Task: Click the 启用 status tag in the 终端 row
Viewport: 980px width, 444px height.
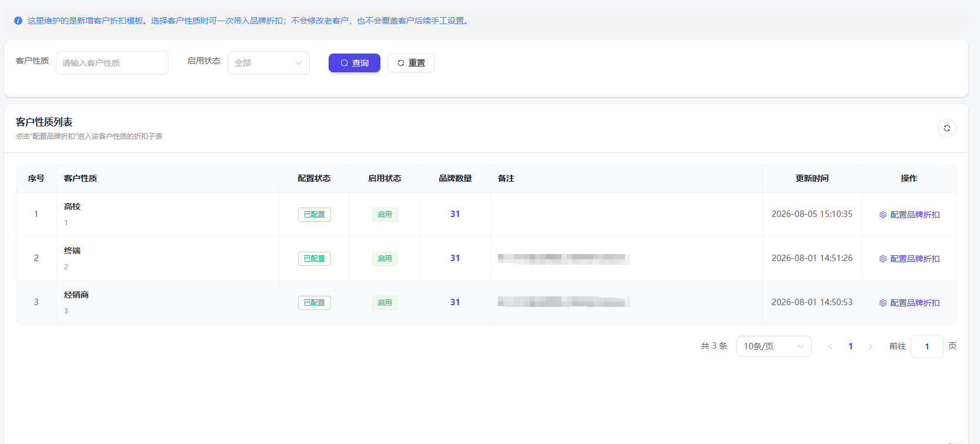Action: [x=385, y=259]
